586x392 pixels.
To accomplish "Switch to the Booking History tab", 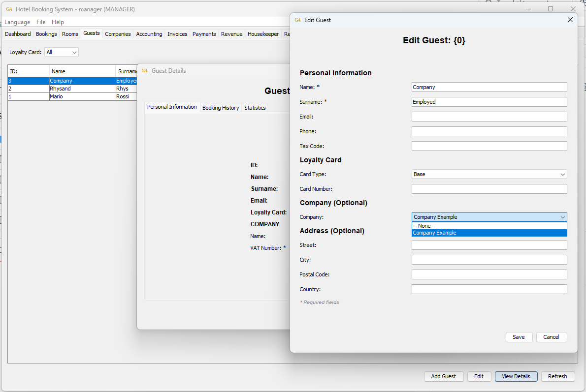I will [x=221, y=108].
